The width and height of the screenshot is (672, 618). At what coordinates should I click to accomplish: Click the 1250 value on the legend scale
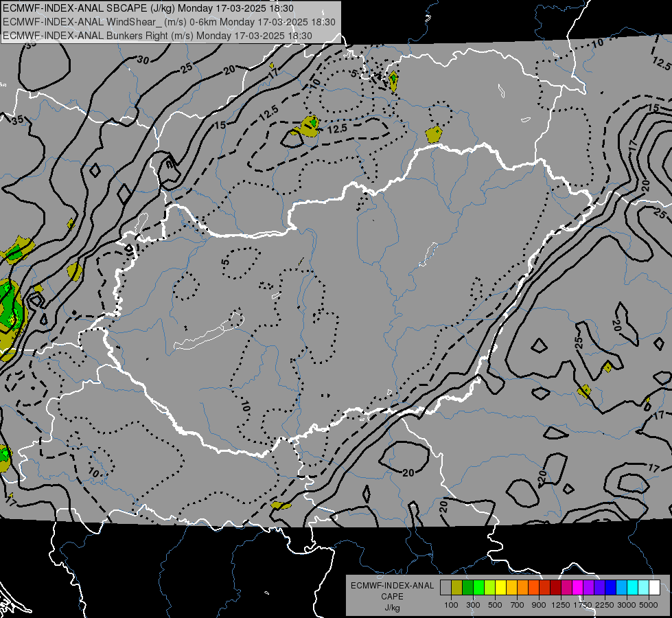point(561,605)
